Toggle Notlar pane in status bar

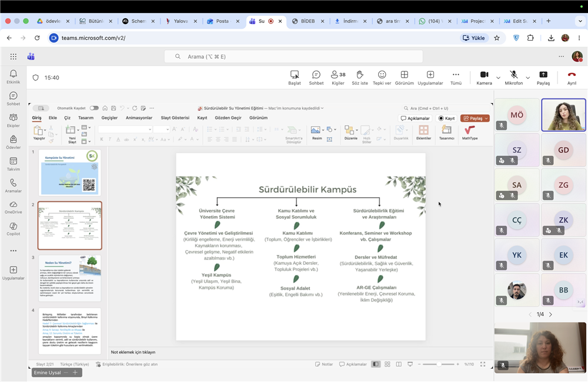pos(324,364)
